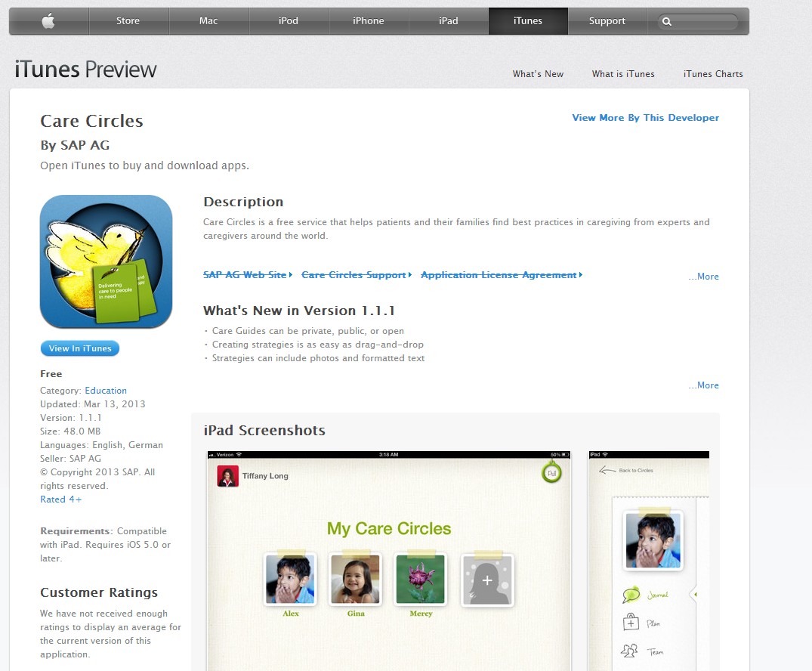Click the Journal speech bubble icon
Image resolution: width=812 pixels, height=671 pixels.
(631, 595)
